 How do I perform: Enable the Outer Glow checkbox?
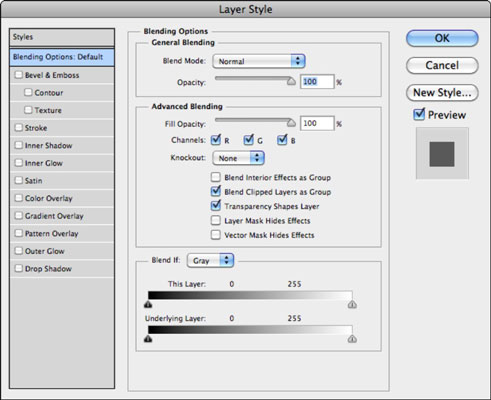point(19,251)
